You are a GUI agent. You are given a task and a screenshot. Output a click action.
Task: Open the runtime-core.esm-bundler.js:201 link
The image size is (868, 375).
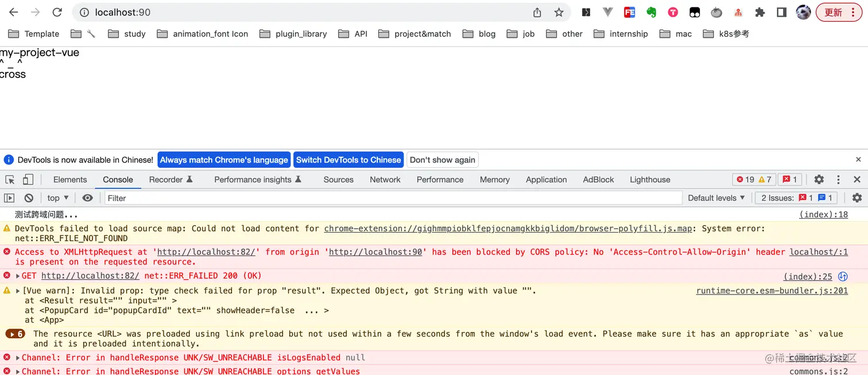[772, 291]
